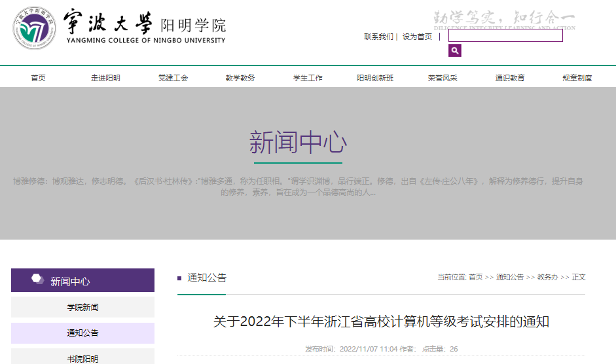Click the hexagon icon beside 新闻中心 sidebar header

tap(38, 280)
